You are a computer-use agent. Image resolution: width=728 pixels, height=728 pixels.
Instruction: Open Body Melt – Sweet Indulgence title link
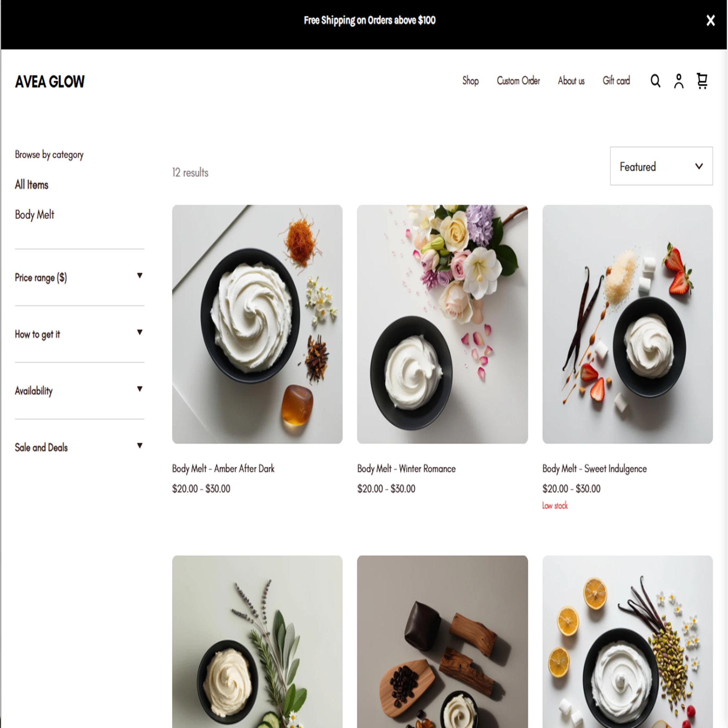coord(595,469)
